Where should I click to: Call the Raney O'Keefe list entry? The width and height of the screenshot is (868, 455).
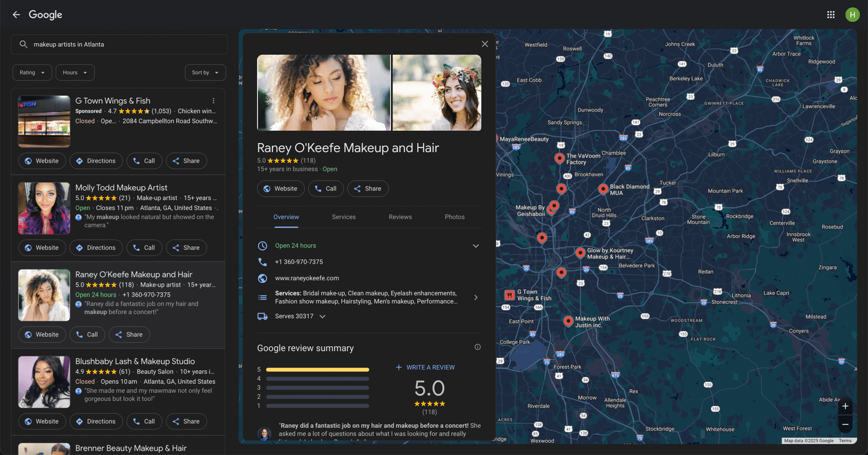pyautogui.click(x=87, y=334)
